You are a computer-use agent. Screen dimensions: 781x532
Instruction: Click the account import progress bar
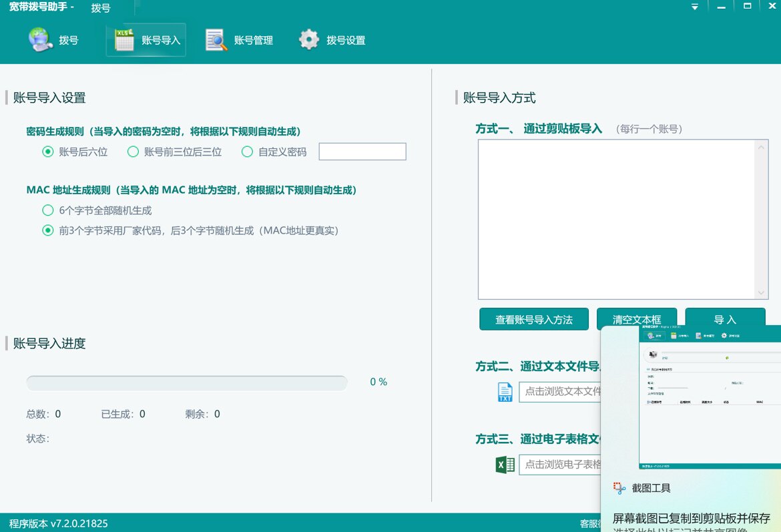pyautogui.click(x=187, y=381)
